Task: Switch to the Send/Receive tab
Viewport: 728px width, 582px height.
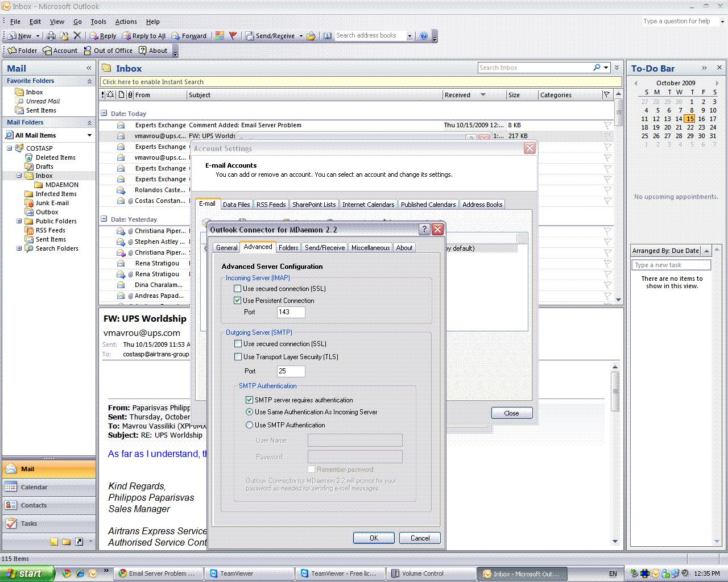Action: tap(324, 247)
